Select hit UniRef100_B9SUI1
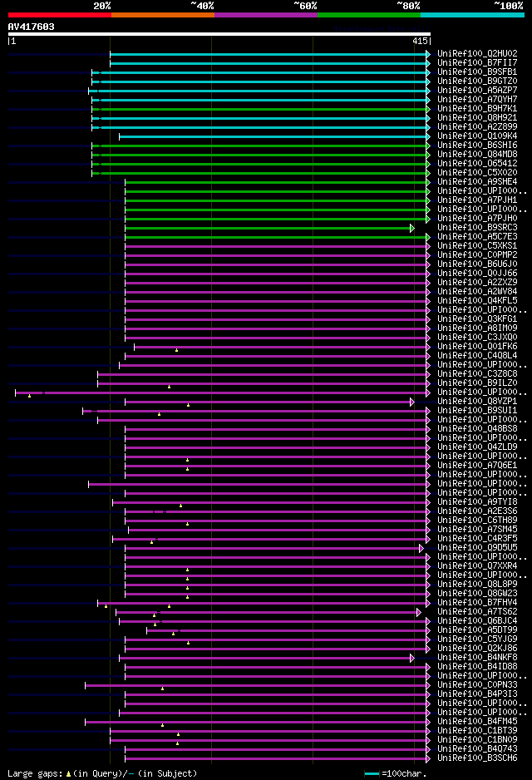Viewport: 532px width, 780px height. click(x=477, y=411)
